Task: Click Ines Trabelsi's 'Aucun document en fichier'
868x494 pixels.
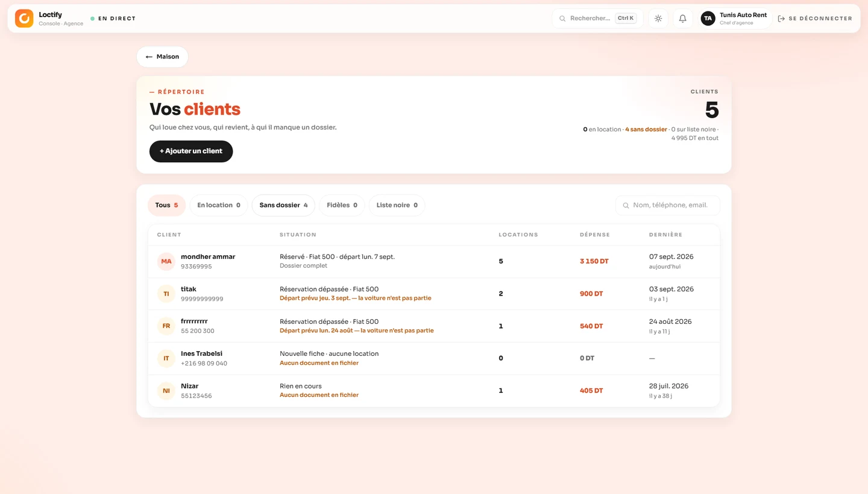Action: tap(319, 363)
